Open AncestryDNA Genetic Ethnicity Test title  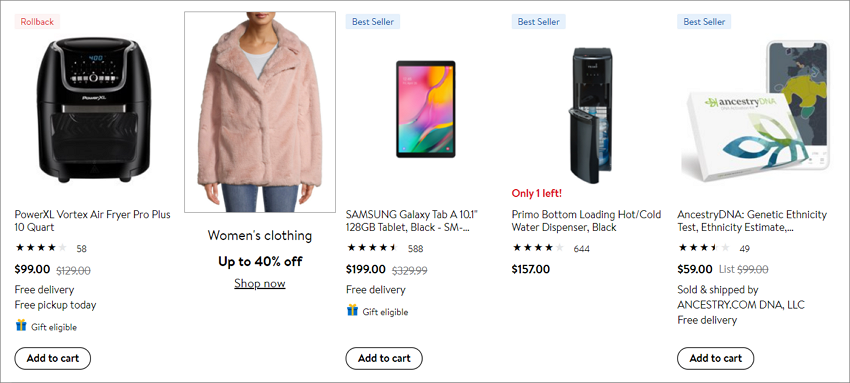coord(752,221)
